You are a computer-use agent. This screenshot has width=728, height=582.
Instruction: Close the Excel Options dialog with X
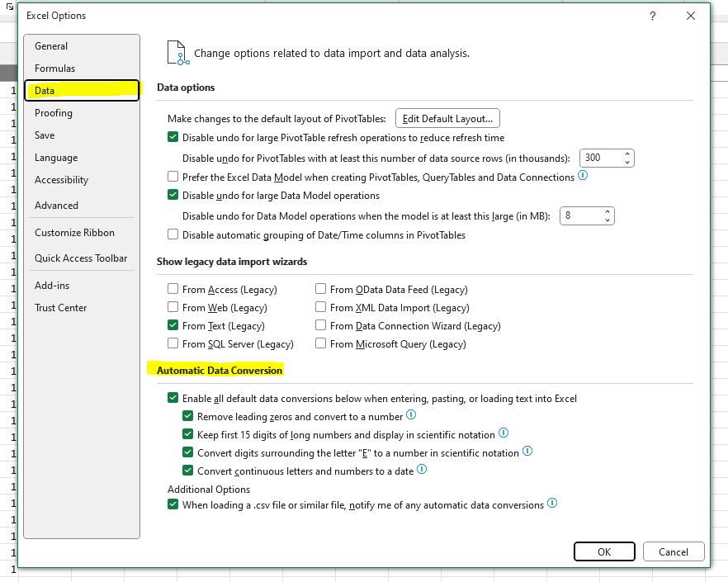point(691,16)
